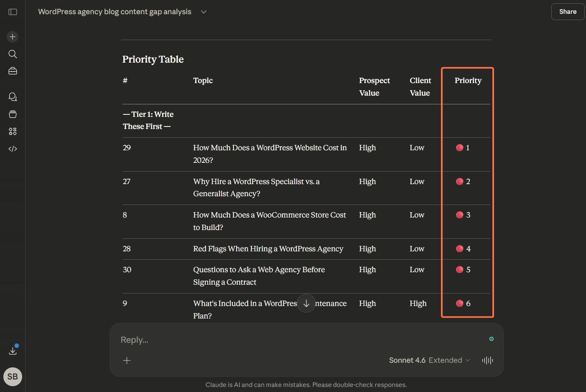Toggle the sidebar panel icon
Image resolution: width=586 pixels, height=392 pixels.
pyautogui.click(x=13, y=12)
